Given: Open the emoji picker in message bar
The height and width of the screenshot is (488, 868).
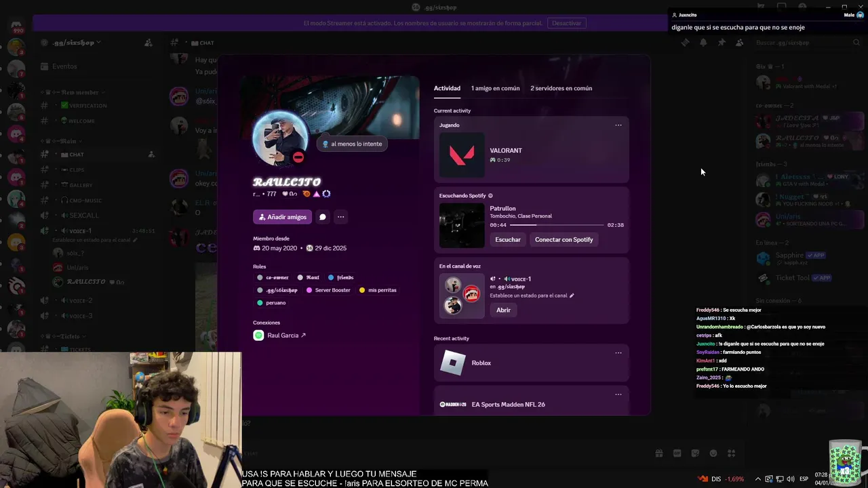Looking at the screenshot, I should 713,453.
